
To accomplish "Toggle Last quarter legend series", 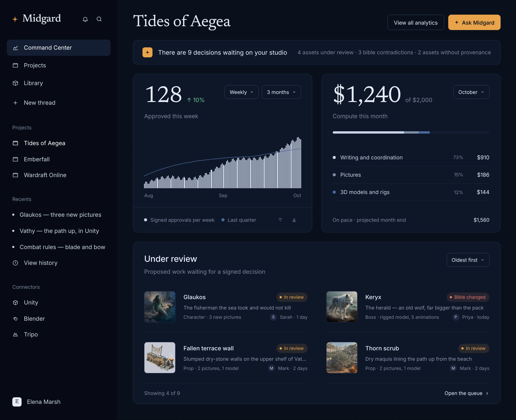I will point(239,220).
